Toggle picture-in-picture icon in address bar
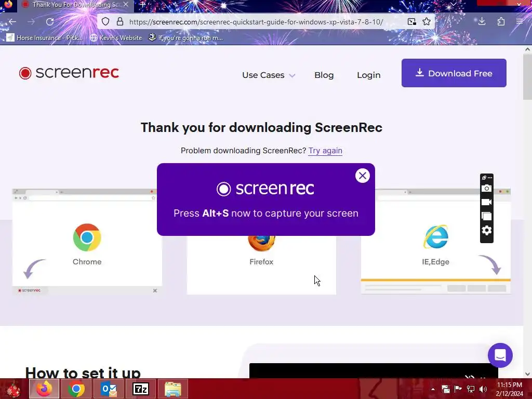 point(412,22)
